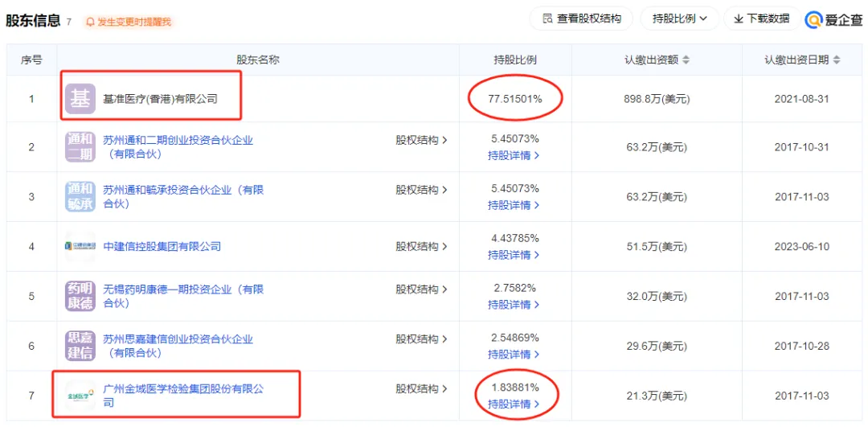Screen dimensions: 868x427
Task: Click the 29.6万(美元) amount cell
Action: pos(657,346)
